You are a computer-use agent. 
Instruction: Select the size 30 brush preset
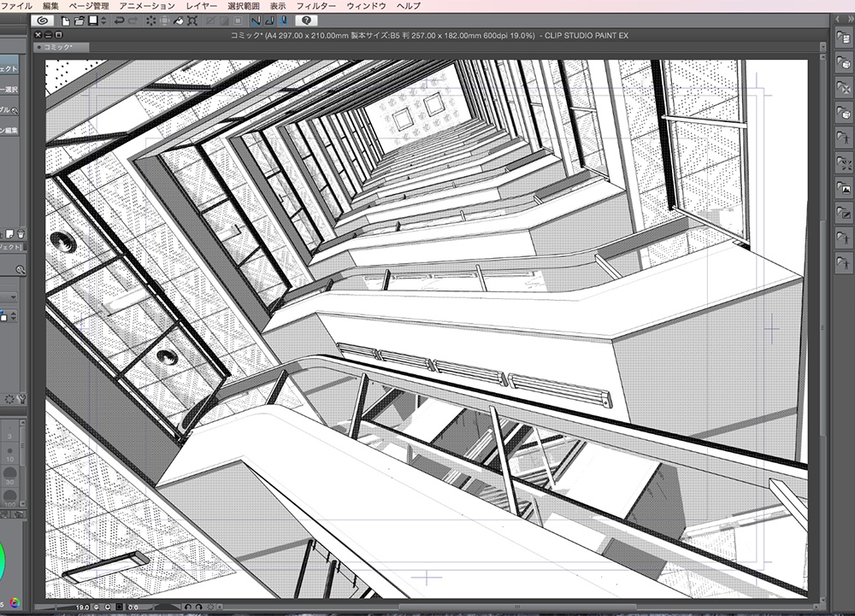(x=9, y=475)
